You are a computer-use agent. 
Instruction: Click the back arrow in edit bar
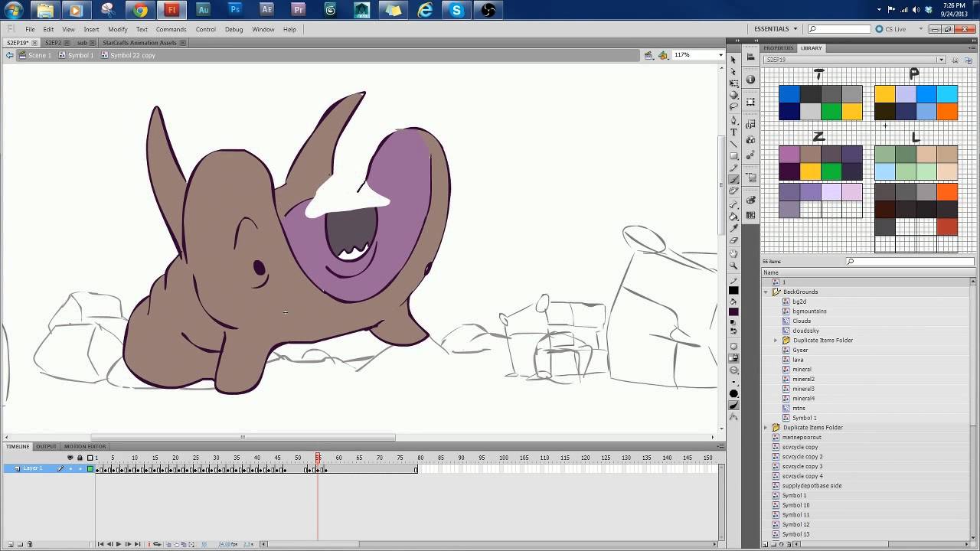click(x=10, y=55)
